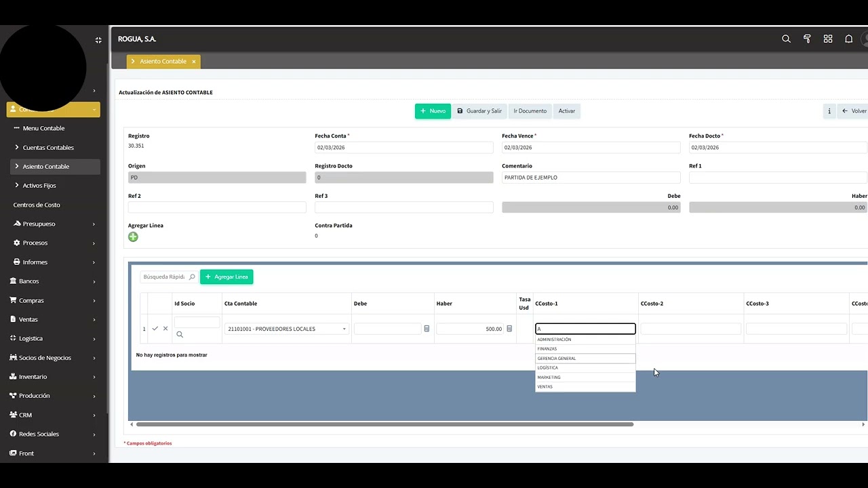
Task: Expand Front menu
Action: (54, 453)
